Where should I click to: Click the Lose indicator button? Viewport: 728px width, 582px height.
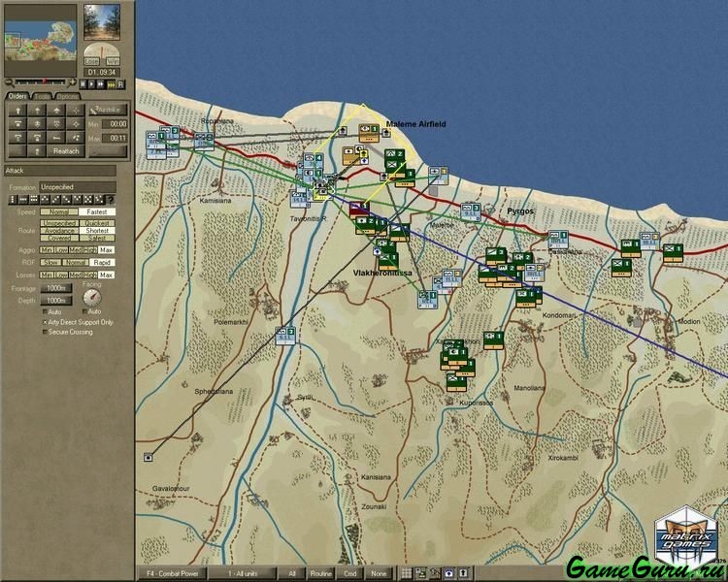click(x=91, y=61)
